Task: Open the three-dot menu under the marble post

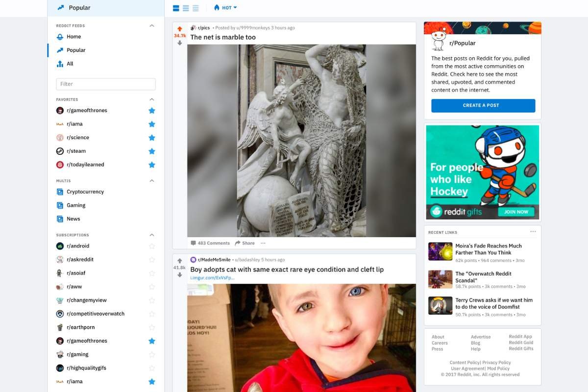Action: [x=263, y=243]
